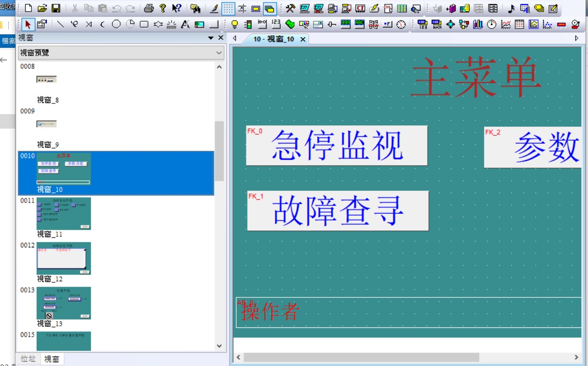This screenshot has height=366, width=588.
Task: Select the Ellipse drawing tool
Action: click(116, 24)
